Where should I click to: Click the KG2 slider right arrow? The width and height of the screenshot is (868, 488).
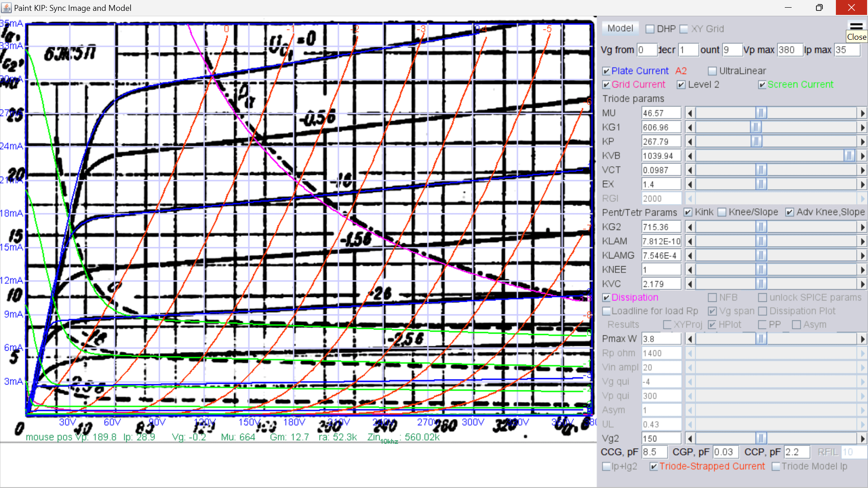862,227
